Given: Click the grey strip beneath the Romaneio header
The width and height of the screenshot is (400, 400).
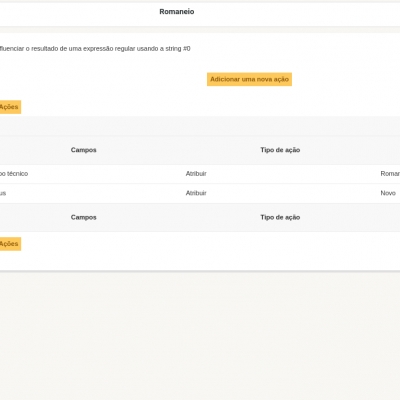Looking at the screenshot, I should pyautogui.click(x=200, y=29).
